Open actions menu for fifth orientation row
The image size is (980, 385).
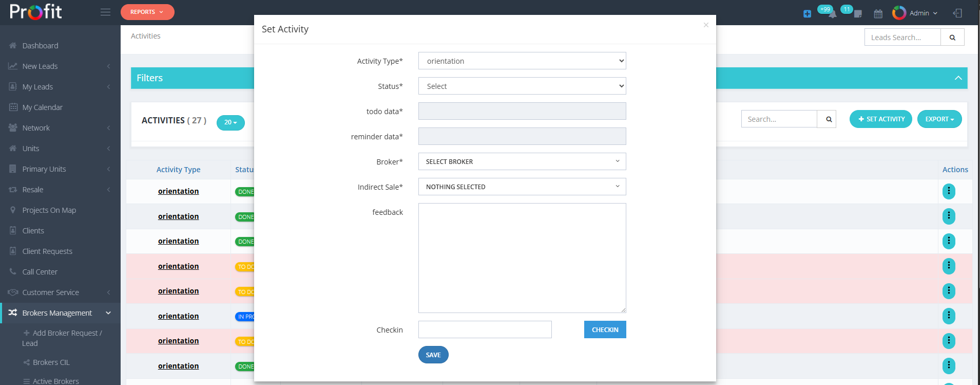[x=949, y=291]
